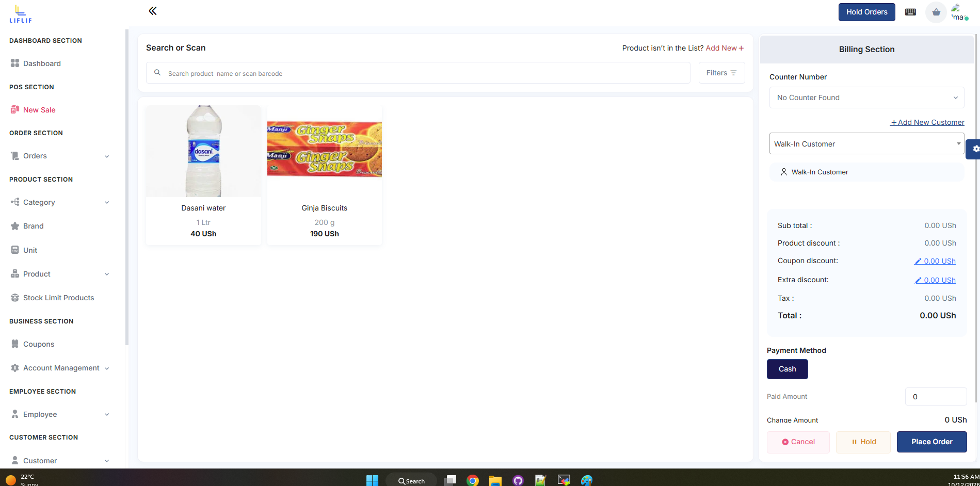The width and height of the screenshot is (980, 486).
Task: Open the Walk-In Customer dropdown
Action: (866, 143)
